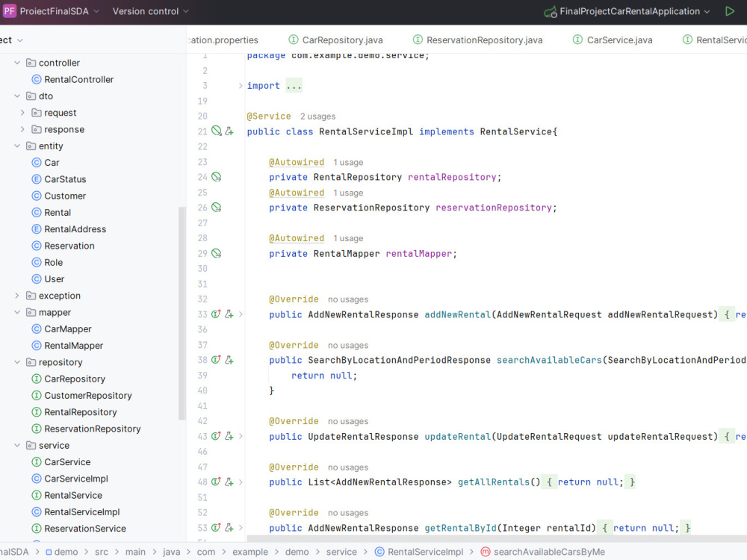The width and height of the screenshot is (747, 560).
Task: Click the implements-method gutter icon on line 43
Action: coord(217,436)
